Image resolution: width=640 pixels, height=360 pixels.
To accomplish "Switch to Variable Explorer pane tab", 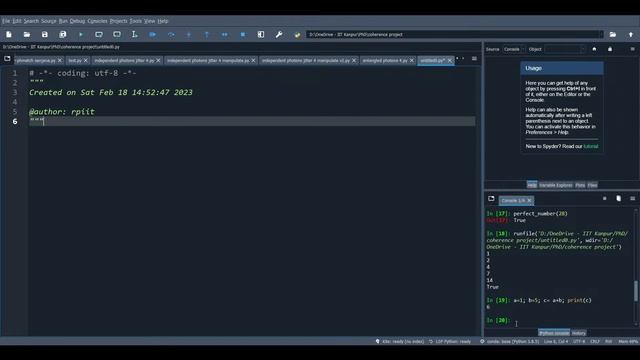I will point(556,185).
